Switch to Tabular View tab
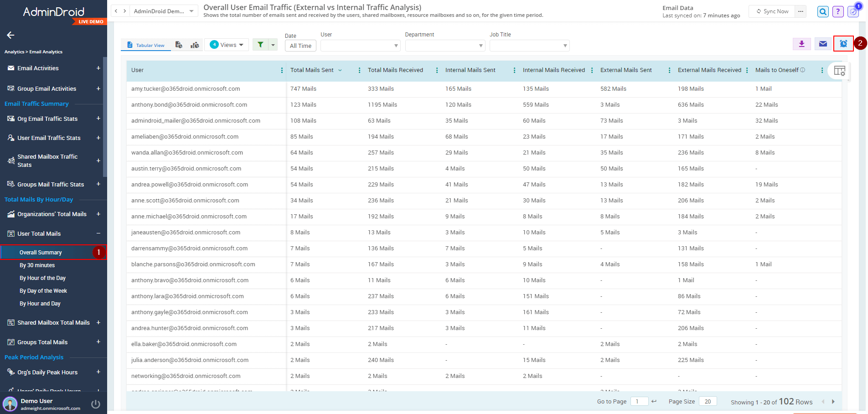This screenshot has height=414, width=868. [x=146, y=45]
